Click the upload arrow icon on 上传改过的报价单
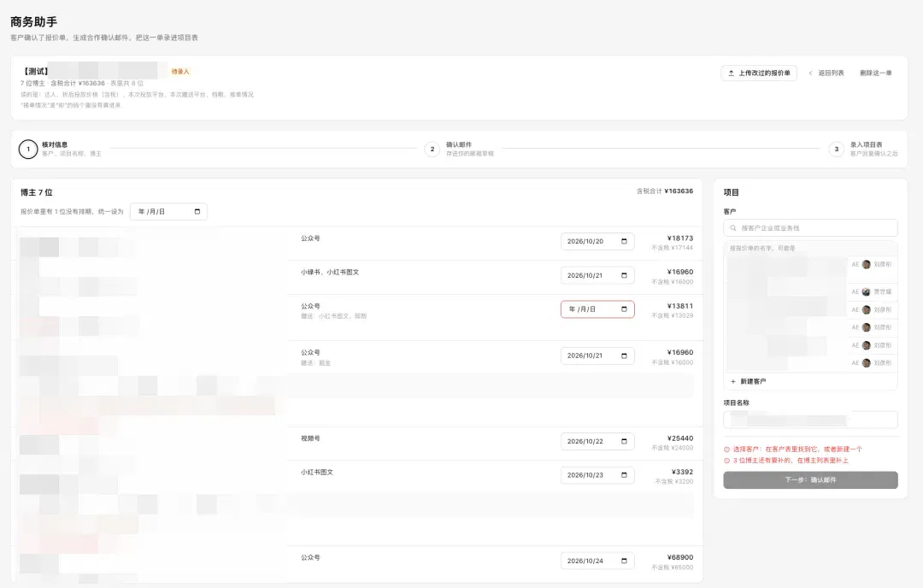Screen dimensions: 923x588 731,73
